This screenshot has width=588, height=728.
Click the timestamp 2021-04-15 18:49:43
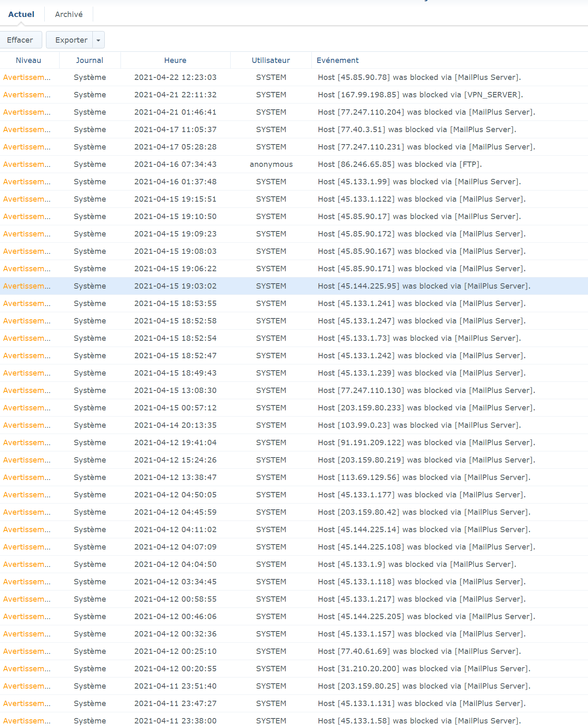tap(175, 373)
